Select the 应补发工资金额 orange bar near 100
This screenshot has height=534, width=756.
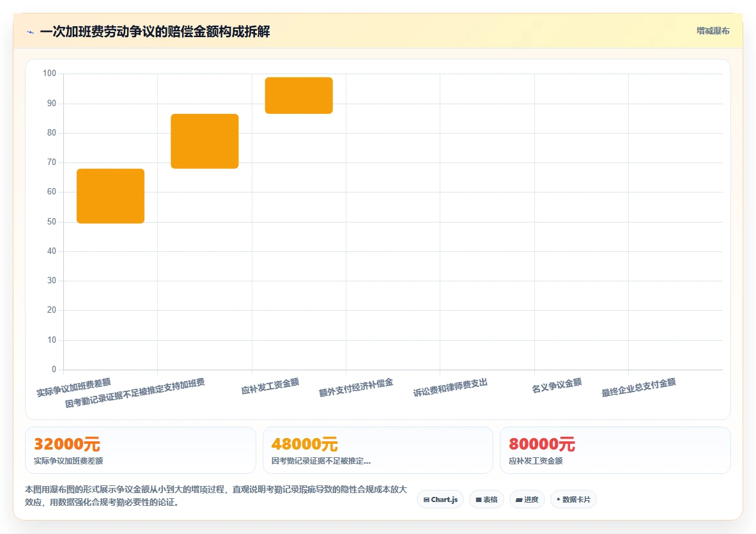tap(299, 95)
